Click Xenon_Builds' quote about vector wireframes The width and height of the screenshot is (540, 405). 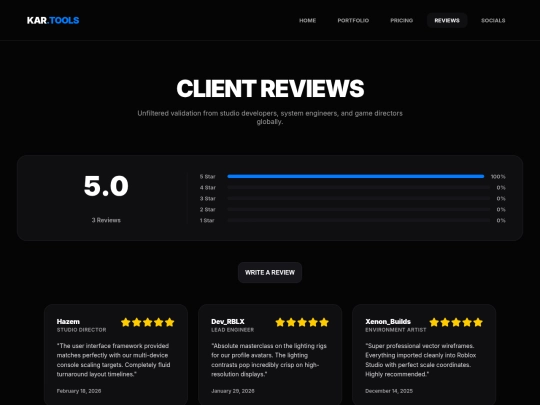pyautogui.click(x=421, y=360)
